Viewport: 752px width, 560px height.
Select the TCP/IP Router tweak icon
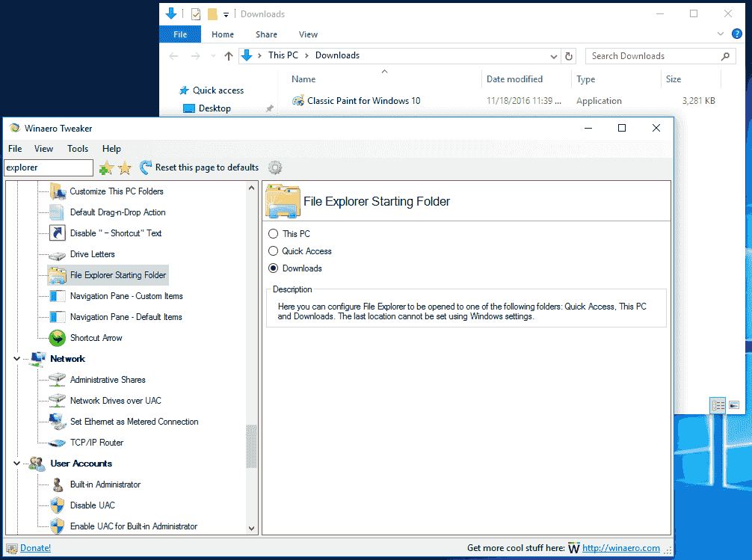(58, 442)
